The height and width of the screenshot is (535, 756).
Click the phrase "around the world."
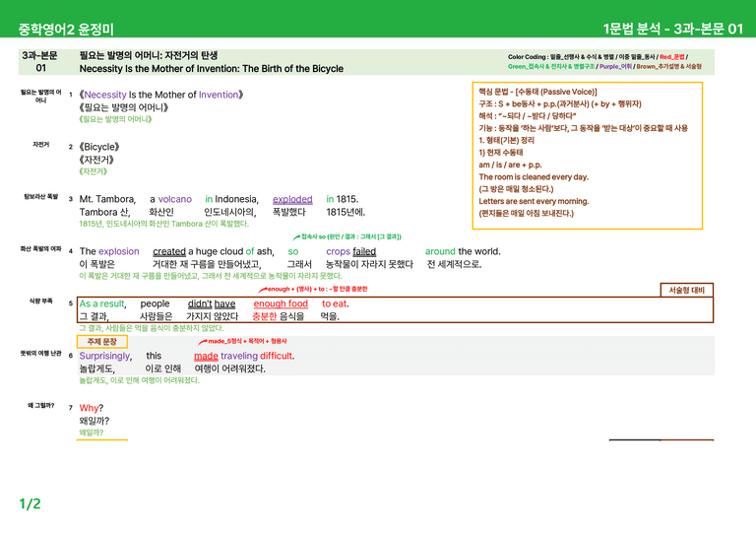[463, 251]
